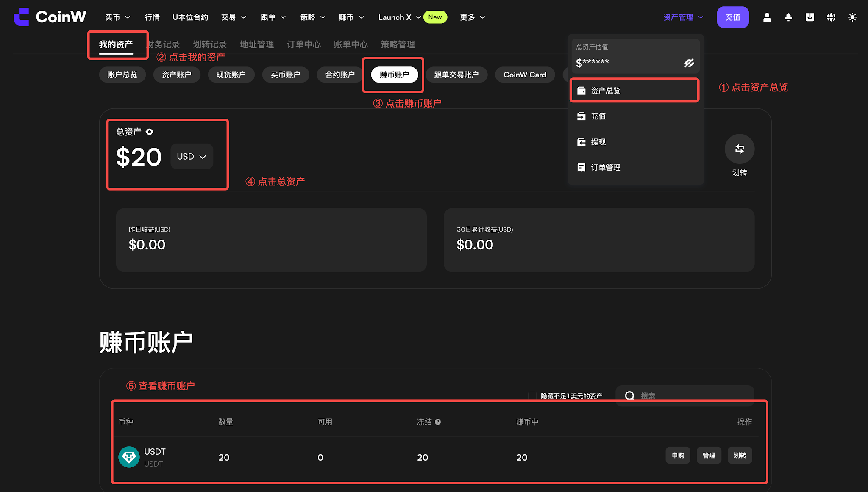Open the language globe icon
Viewport: 868px width, 492px height.
[x=831, y=17]
